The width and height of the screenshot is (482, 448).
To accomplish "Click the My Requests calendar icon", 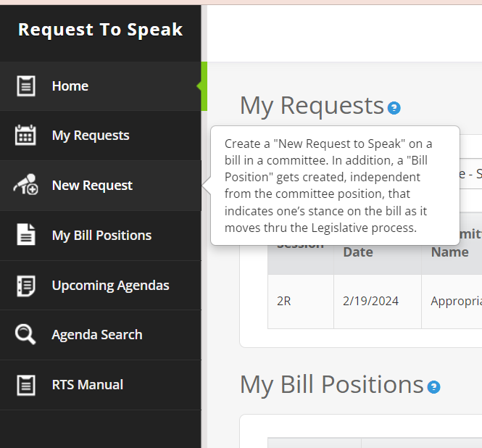I will coord(25,135).
